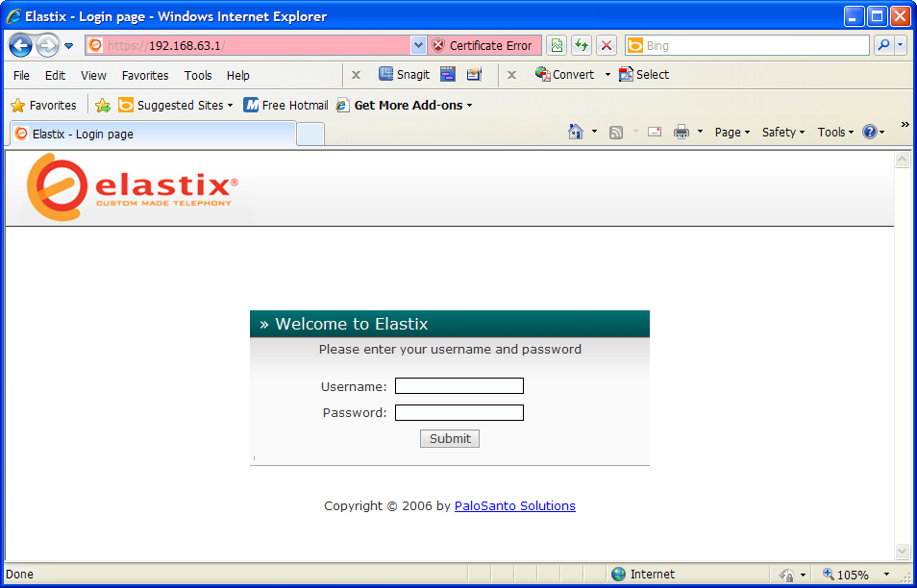Open the Favorites star panel

[44, 106]
